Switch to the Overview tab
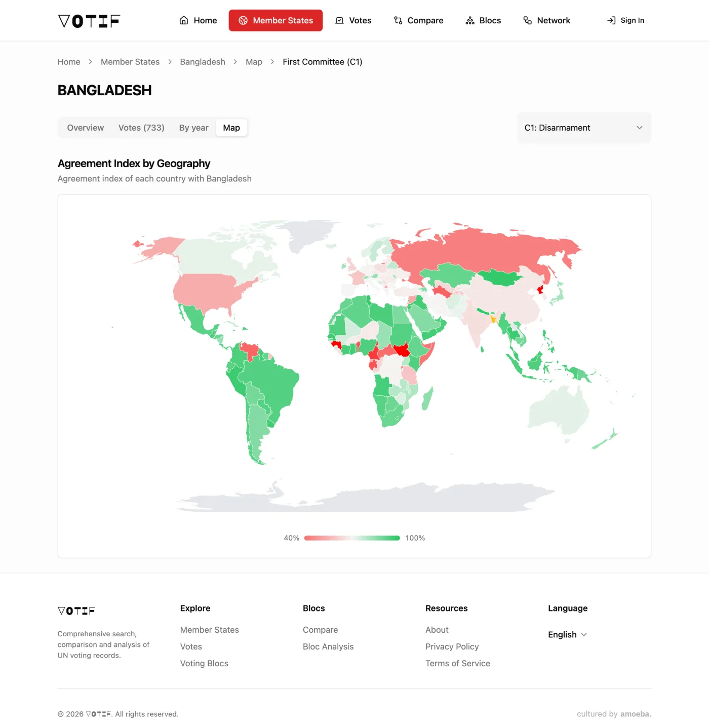This screenshot has width=709, height=728. [x=86, y=128]
